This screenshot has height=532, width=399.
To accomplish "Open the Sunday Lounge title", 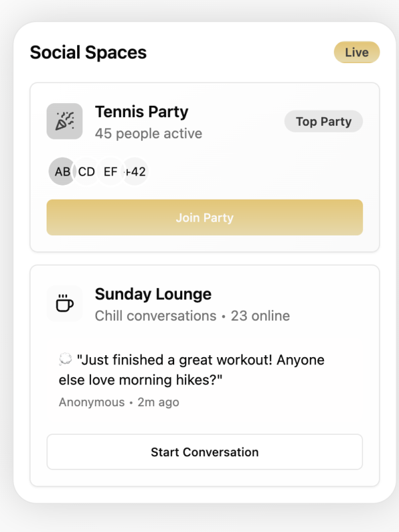I will [153, 294].
